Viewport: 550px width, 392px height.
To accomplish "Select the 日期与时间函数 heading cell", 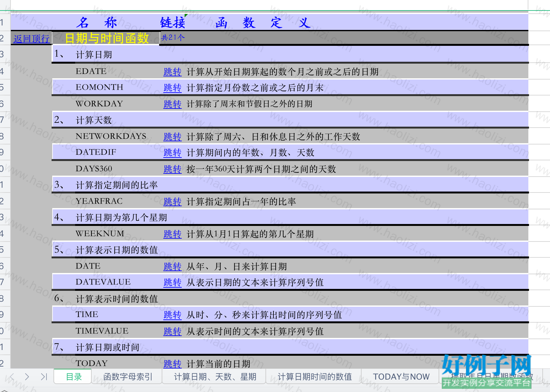I will coord(107,38).
